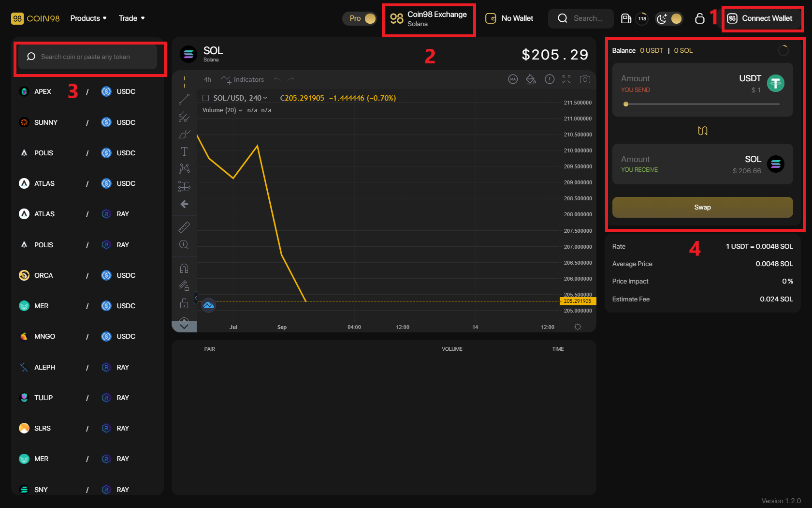Click the paint bucket chart theme icon

[531, 79]
